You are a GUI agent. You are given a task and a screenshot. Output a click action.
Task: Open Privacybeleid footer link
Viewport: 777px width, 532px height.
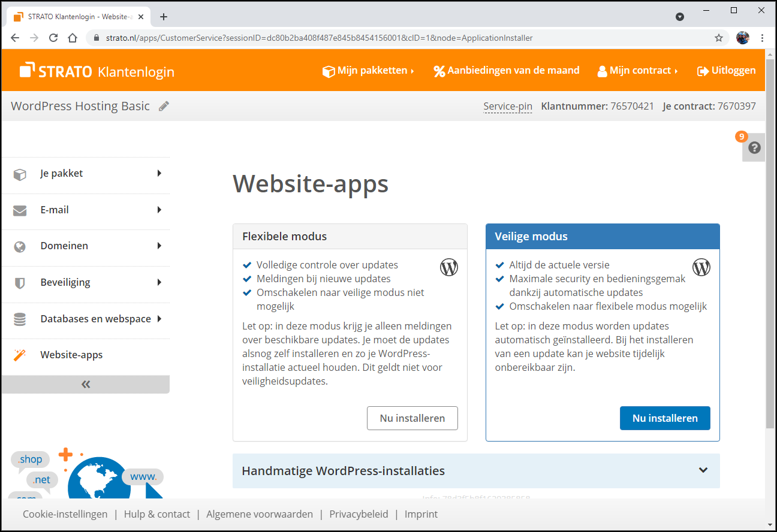click(359, 514)
